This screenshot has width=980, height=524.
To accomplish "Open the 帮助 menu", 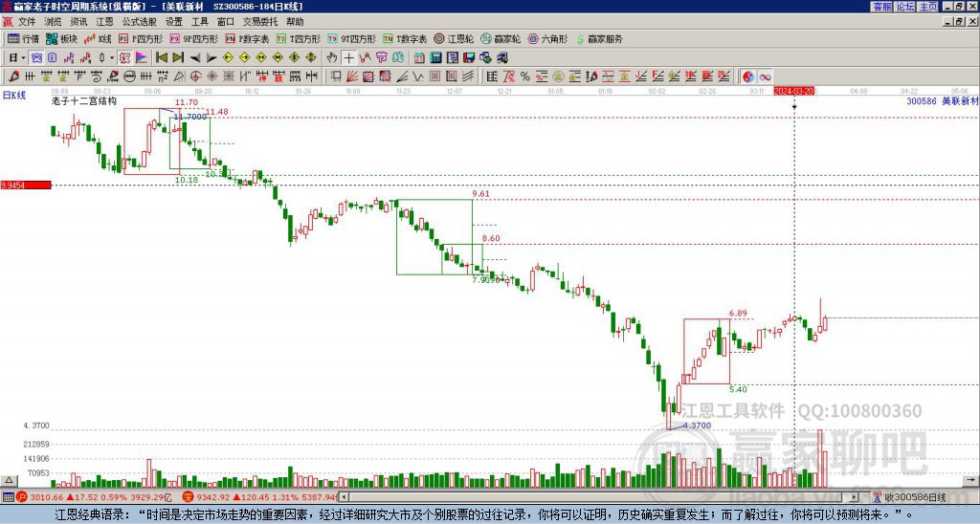I will pyautogui.click(x=295, y=22).
